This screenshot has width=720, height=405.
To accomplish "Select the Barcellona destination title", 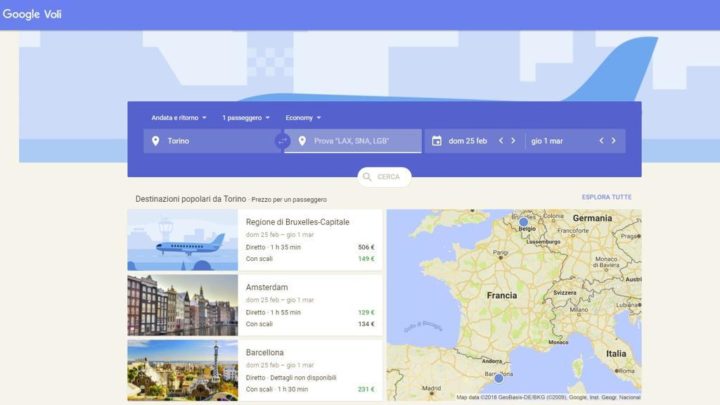I will click(264, 352).
